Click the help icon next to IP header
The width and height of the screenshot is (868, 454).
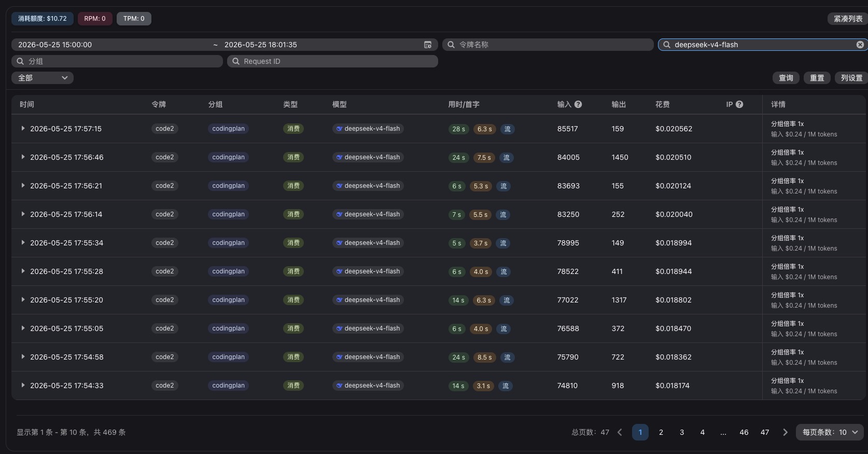click(x=739, y=104)
